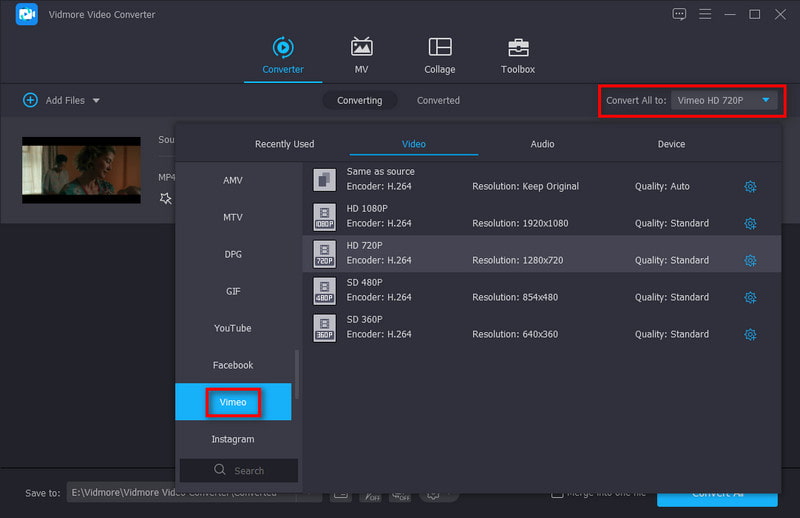Choose the HD 720P preset row
Image resolution: width=800 pixels, height=518 pixels.
click(x=541, y=253)
